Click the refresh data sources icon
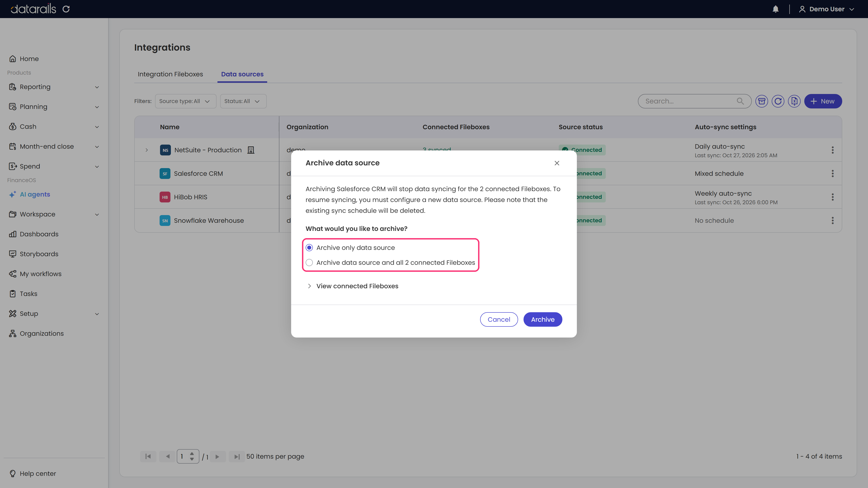 point(778,101)
